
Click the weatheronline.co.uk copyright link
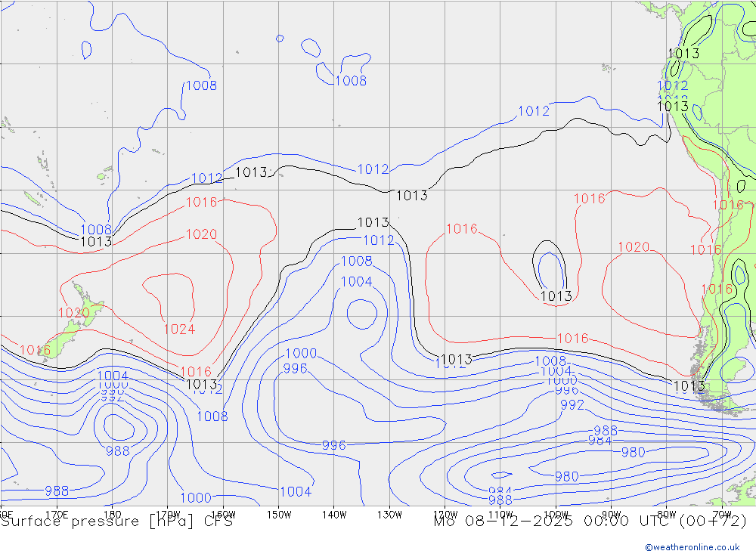692,547
